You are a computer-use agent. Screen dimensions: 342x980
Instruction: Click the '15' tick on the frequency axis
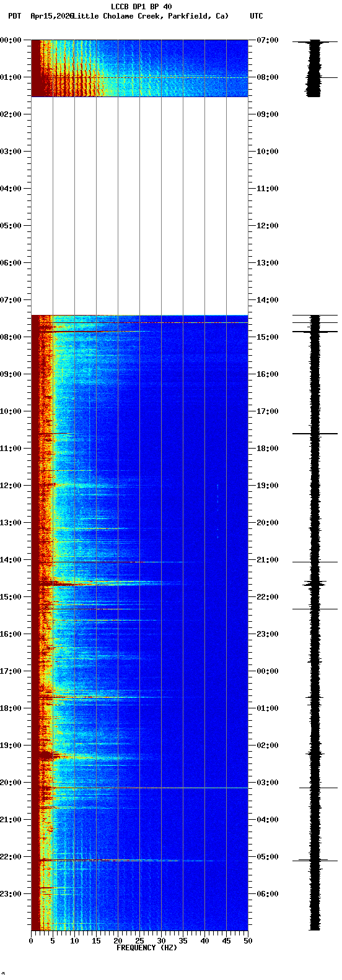[x=96, y=941]
